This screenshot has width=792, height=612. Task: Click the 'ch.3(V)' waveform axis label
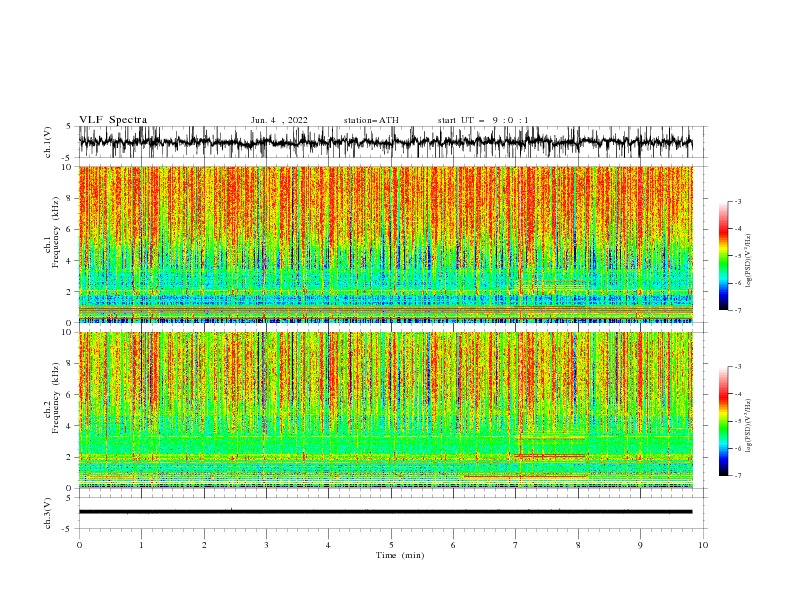click(x=48, y=514)
